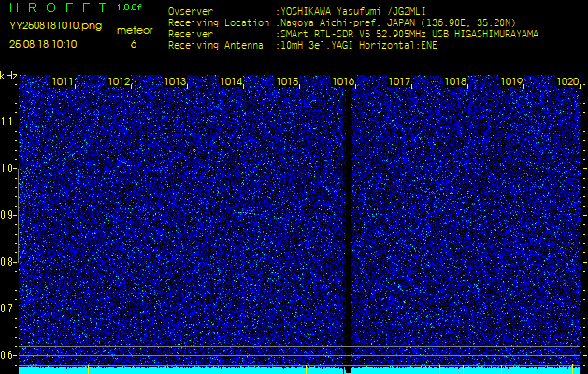Click the cyan power level strip at the bottom
This screenshot has width=588, height=374.
[x=299, y=370]
